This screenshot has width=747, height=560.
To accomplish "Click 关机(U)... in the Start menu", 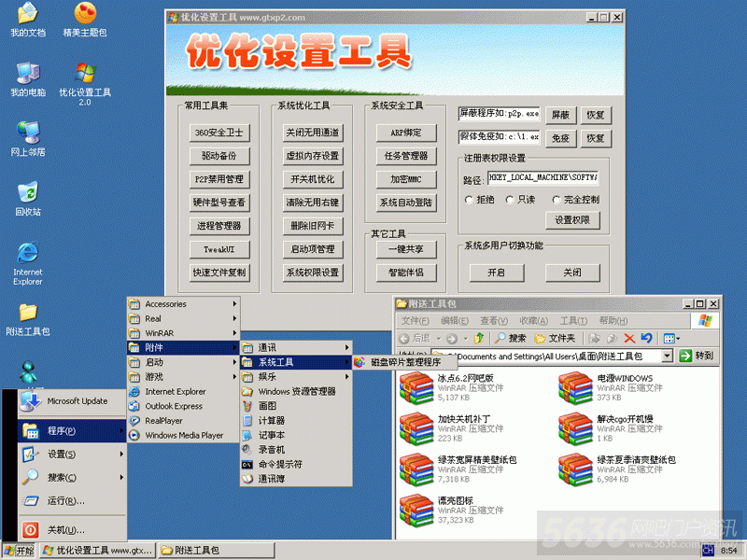I will click(73, 530).
